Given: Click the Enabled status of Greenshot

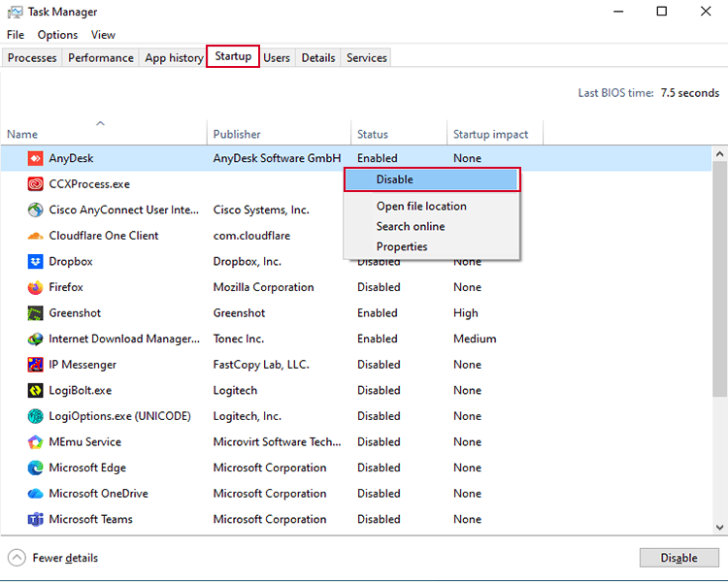Looking at the screenshot, I should [x=377, y=313].
